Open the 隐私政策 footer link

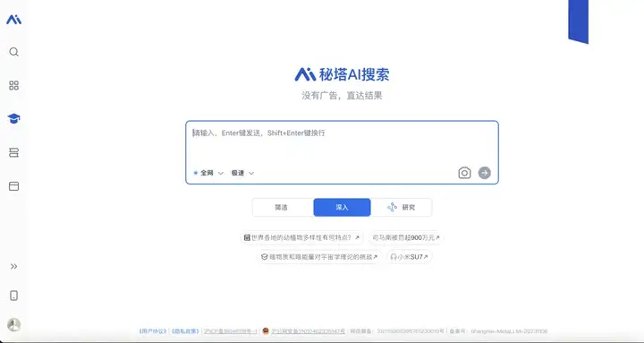tap(185, 331)
